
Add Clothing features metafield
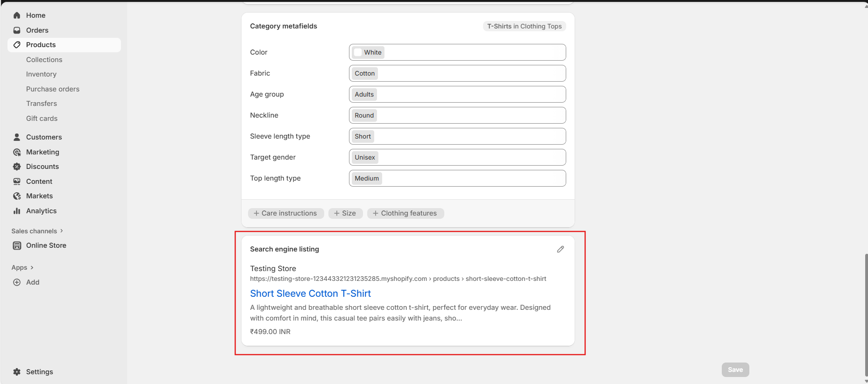(x=405, y=213)
